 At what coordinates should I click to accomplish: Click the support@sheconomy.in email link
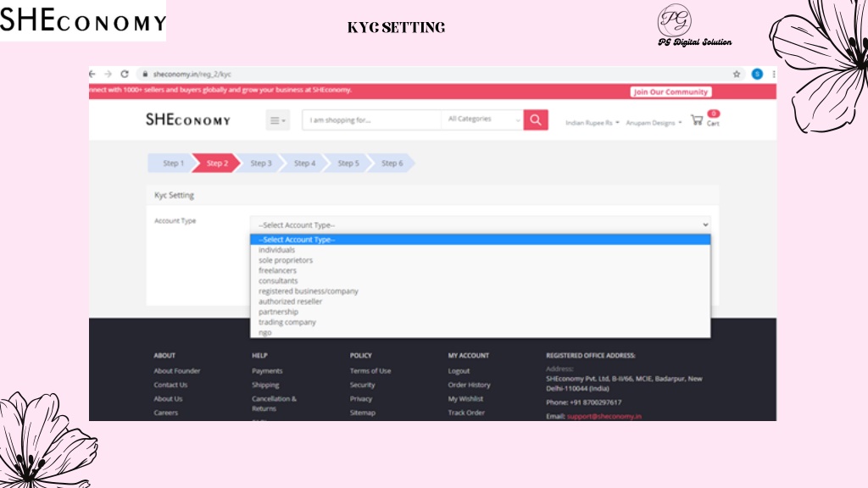[604, 417]
